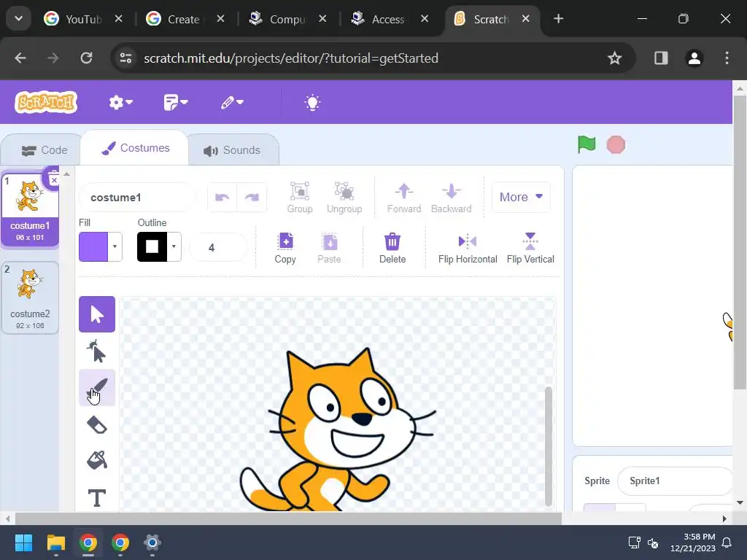This screenshot has width=747, height=560.
Task: Switch to the Code tab
Action: point(44,150)
